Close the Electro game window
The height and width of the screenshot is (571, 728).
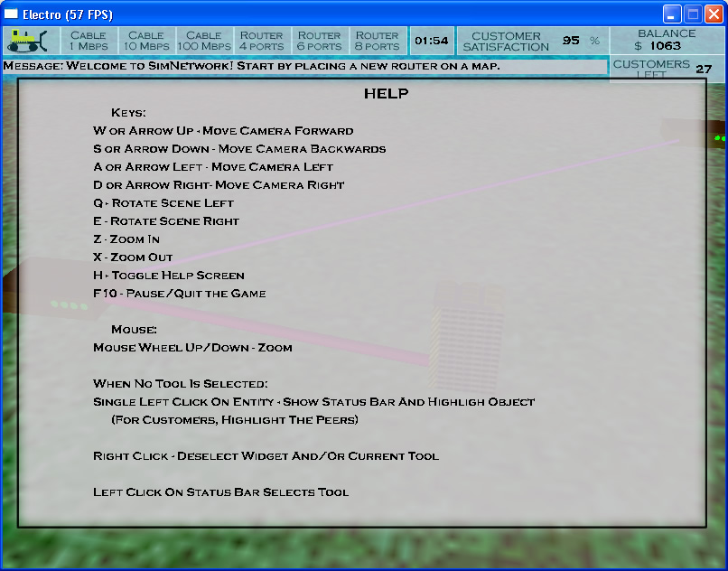coord(713,14)
